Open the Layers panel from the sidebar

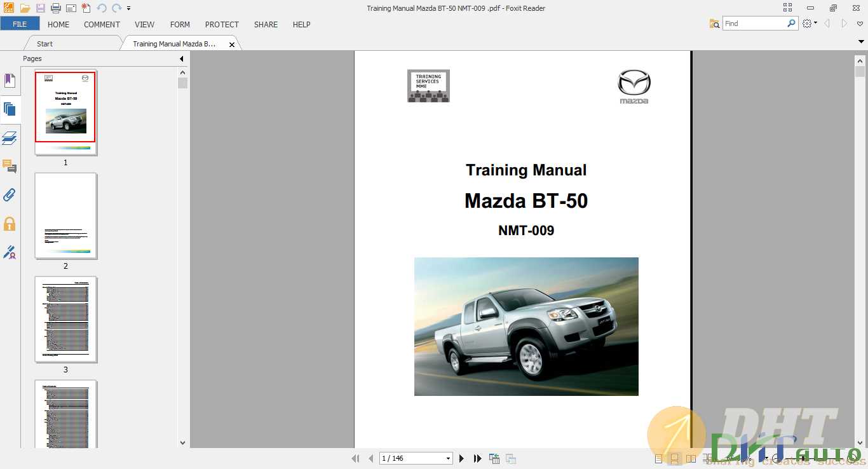coord(10,138)
